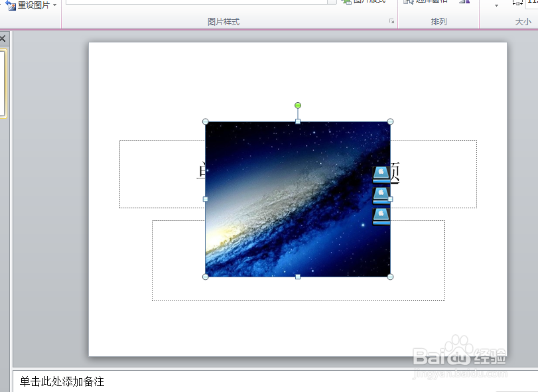Screen dimensions: 538x392
Task: Close the slide thumbnail pane with X
Action: tap(3, 38)
